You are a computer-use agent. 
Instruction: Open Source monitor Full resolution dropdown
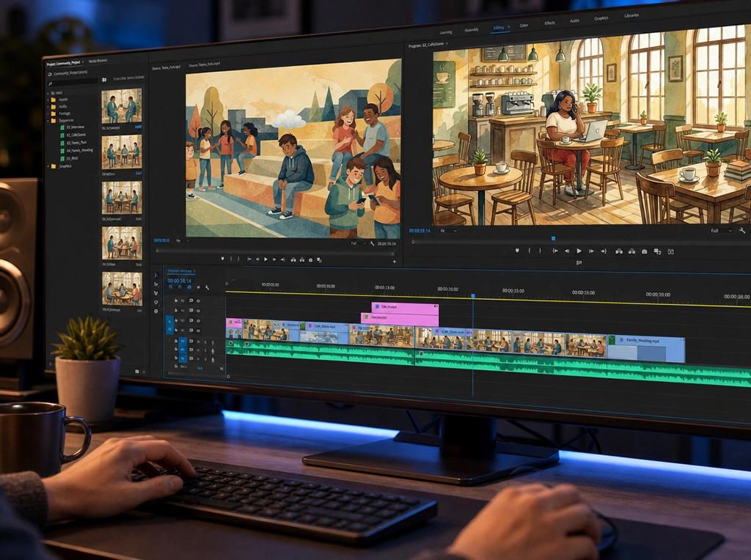coord(359,243)
